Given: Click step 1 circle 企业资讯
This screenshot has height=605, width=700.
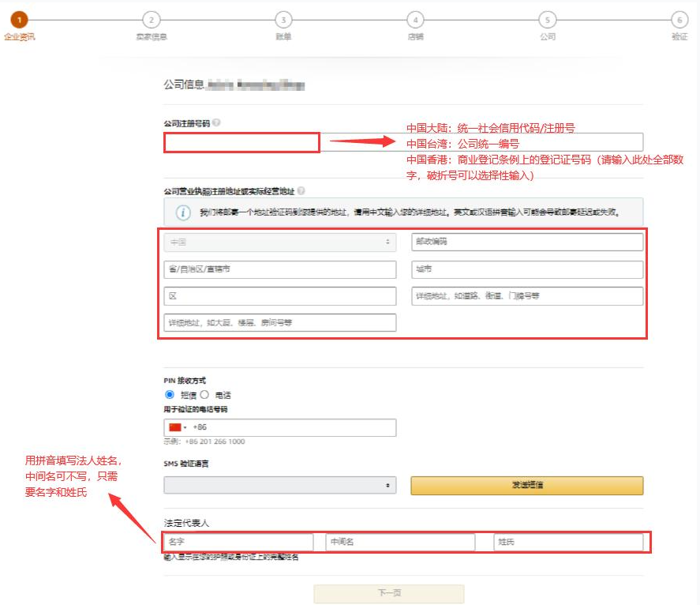Looking at the screenshot, I should click(19, 20).
